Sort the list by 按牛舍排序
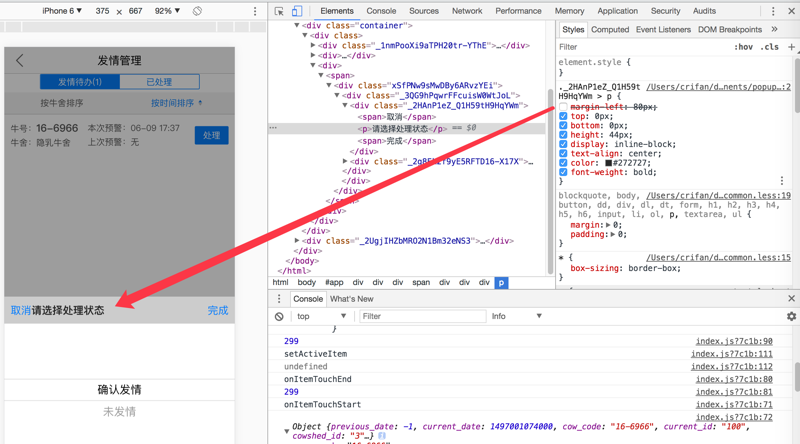The image size is (800, 444). [62, 103]
